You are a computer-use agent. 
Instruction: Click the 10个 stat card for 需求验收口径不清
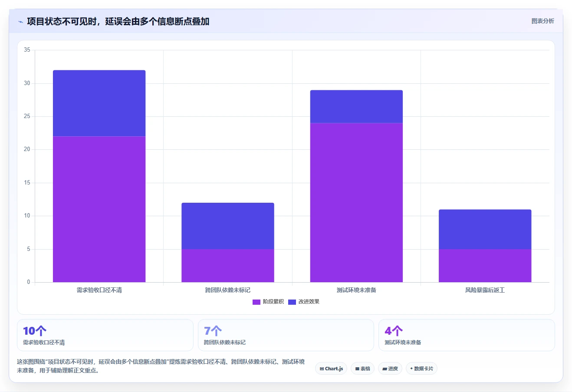105,335
